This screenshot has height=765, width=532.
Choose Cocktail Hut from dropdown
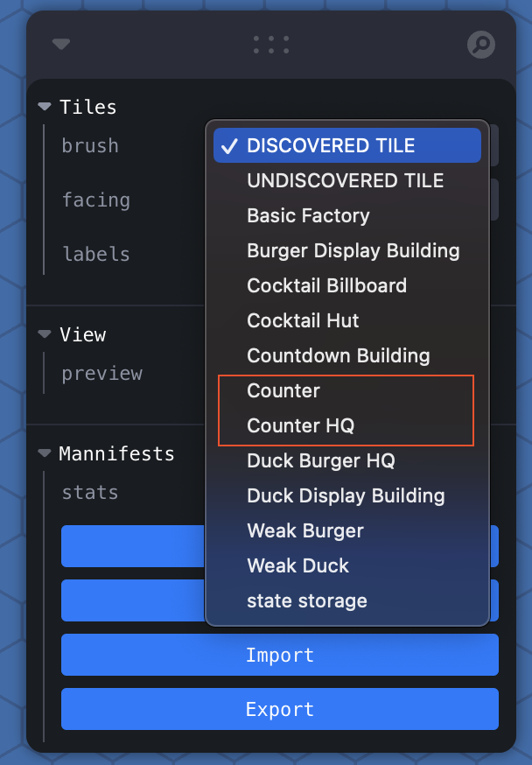(x=303, y=320)
